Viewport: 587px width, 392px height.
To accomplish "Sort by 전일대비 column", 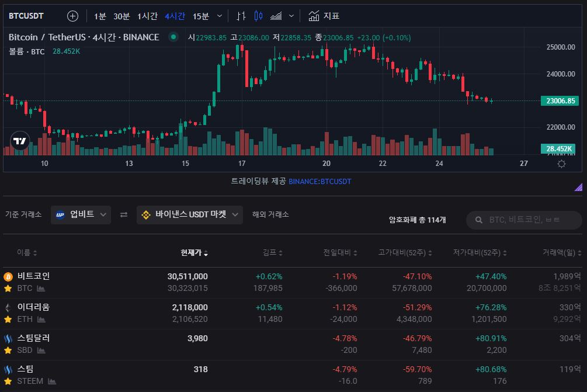I will point(340,253).
